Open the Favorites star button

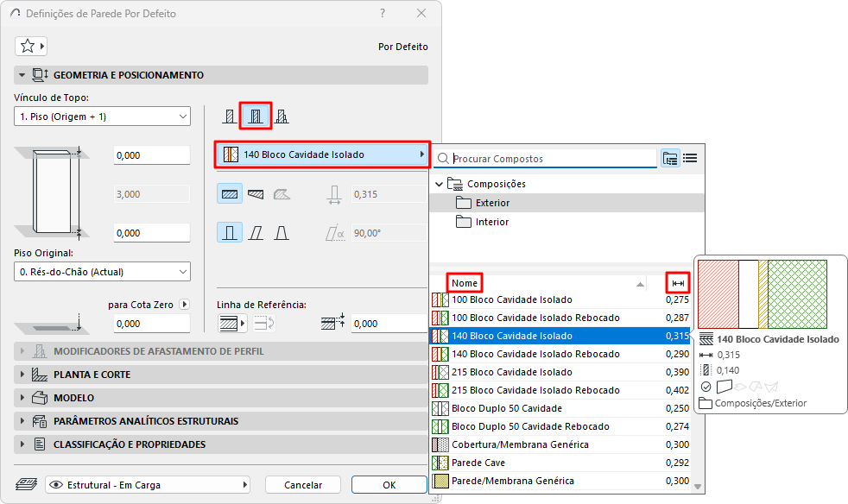click(x=31, y=47)
